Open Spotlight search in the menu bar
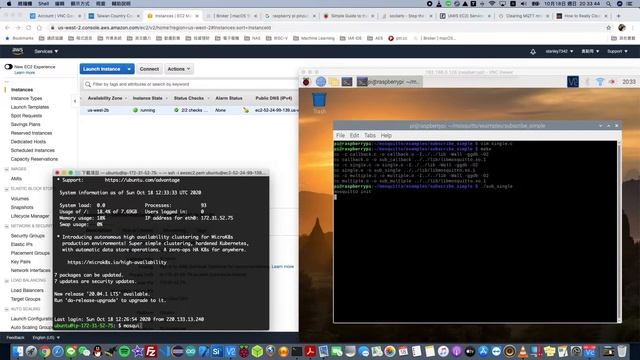Viewport: 640px width, 360px height. tap(609, 4)
